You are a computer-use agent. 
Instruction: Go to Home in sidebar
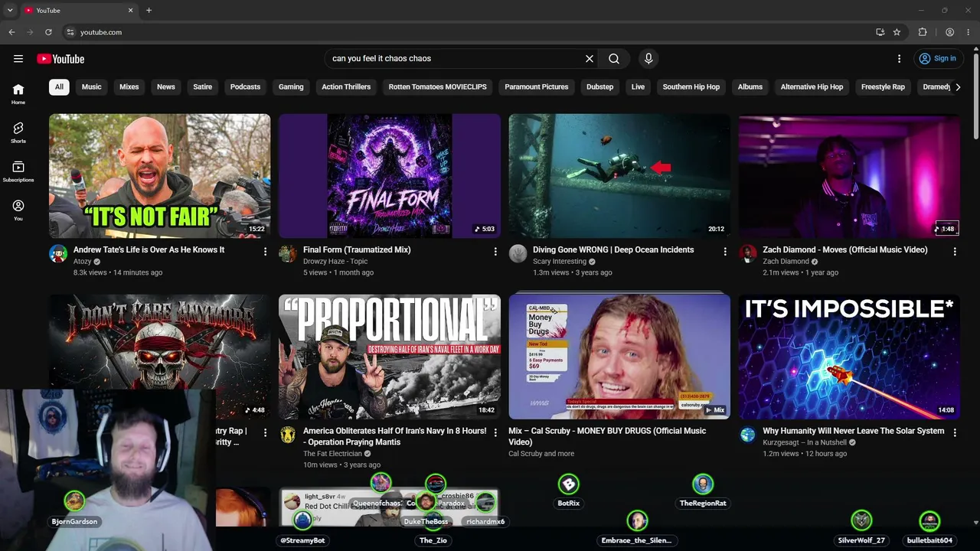18,93
